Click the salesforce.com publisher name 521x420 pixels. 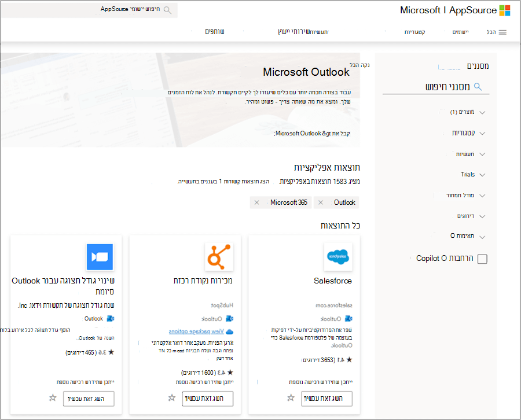click(333, 305)
